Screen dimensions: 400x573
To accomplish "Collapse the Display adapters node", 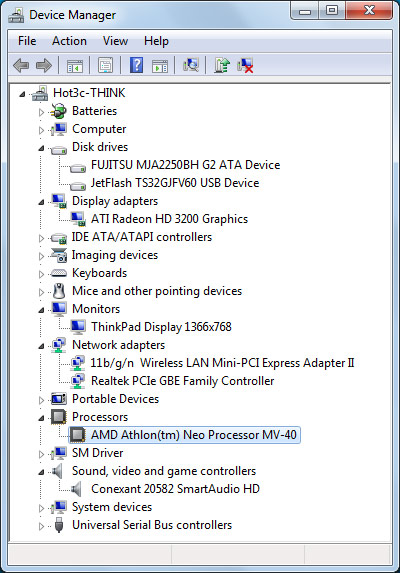I will 41,202.
